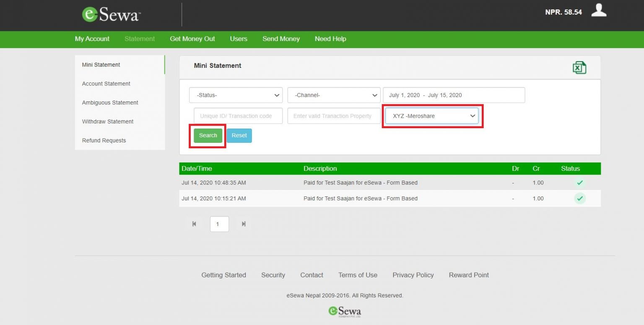Viewport: 644px width, 325px height.
Task: Jump to first page using the pagination arrow
Action: click(194, 224)
